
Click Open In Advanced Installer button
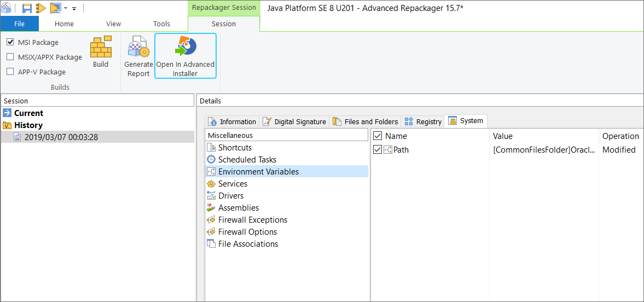coord(185,56)
